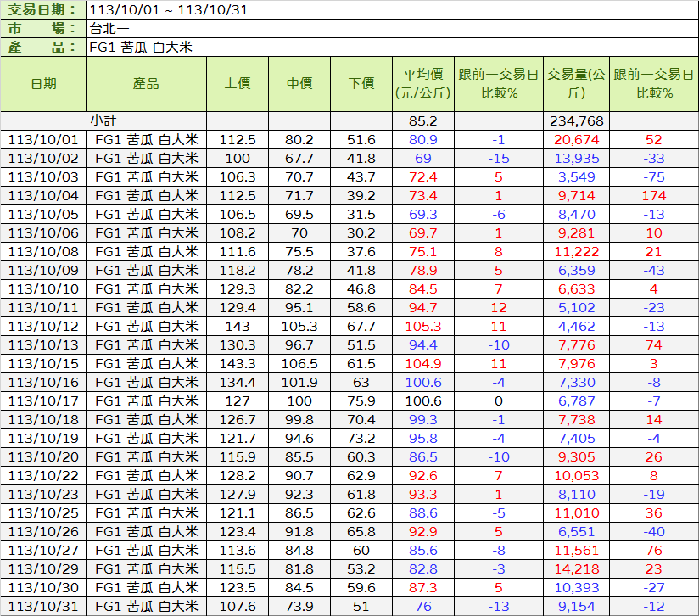Click the 小計 subtotal row label
699x616 pixels.
[x=103, y=120]
